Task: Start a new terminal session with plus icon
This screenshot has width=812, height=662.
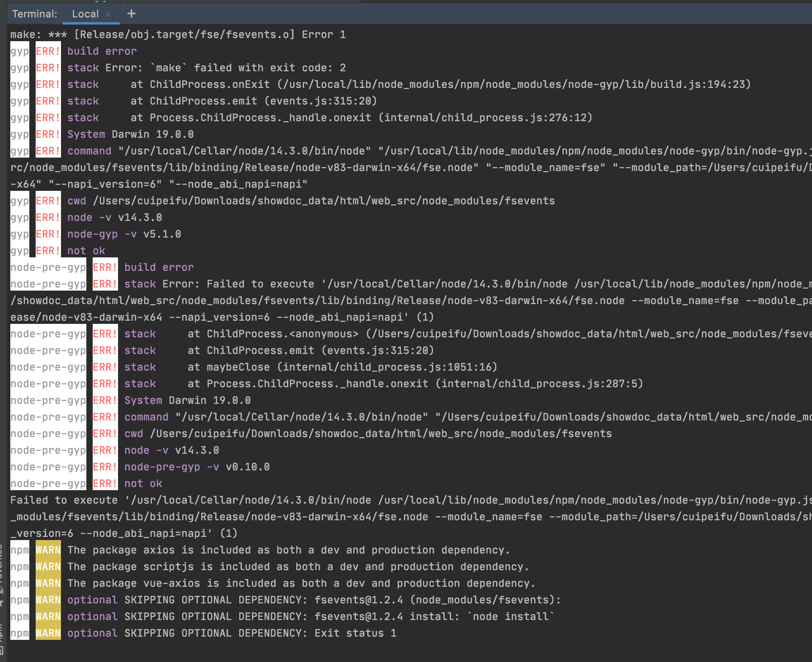Action: tap(131, 13)
